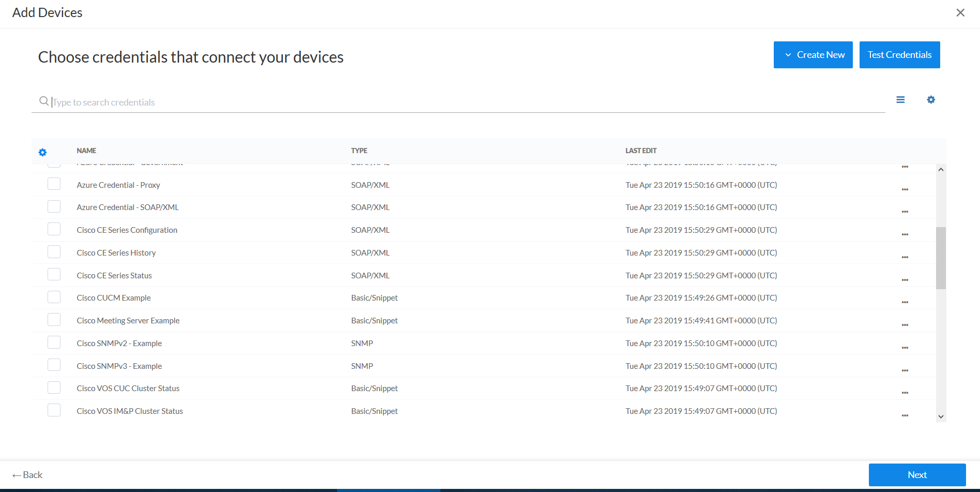Open actions menu for Cisco CUCM Example

click(905, 302)
